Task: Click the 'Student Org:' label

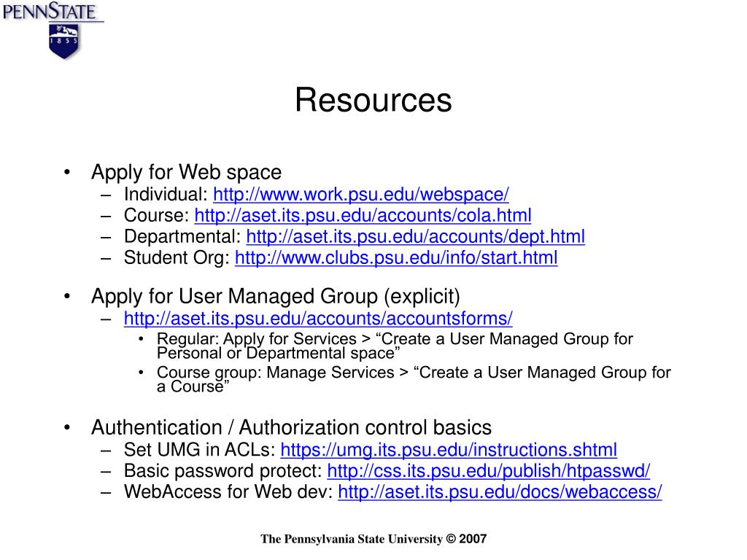Action: [x=177, y=257]
